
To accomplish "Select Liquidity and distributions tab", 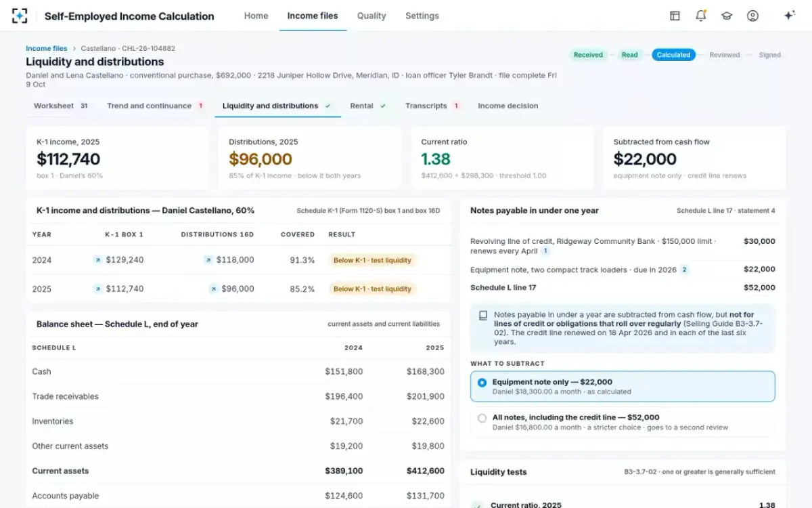I will coord(277,106).
